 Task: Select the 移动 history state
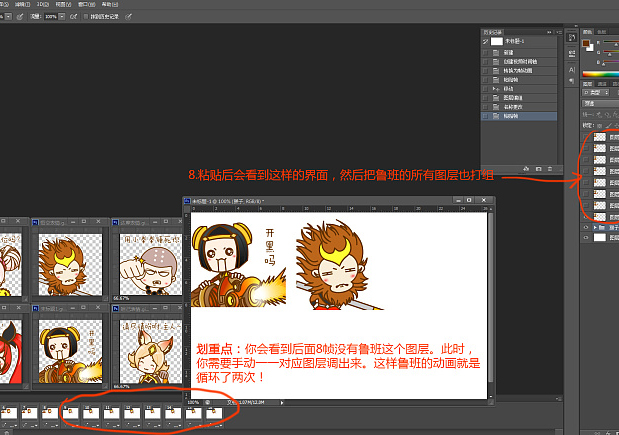519,89
